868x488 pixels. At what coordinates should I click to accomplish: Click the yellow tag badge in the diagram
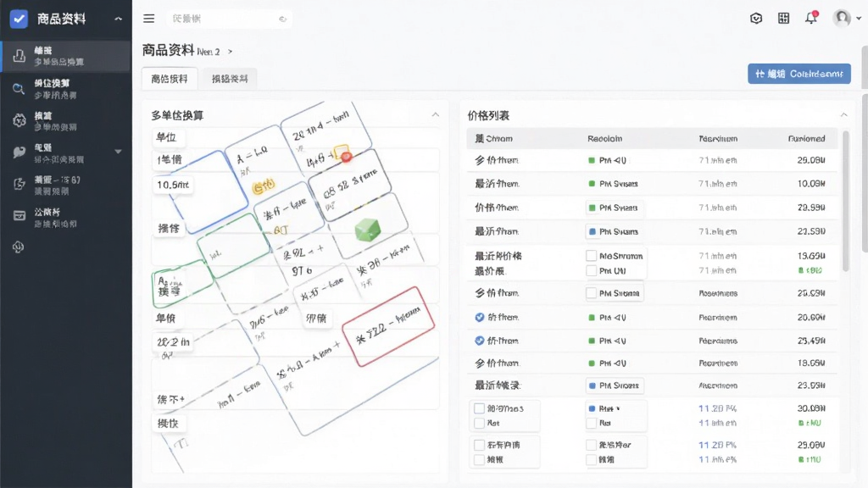pyautogui.click(x=264, y=186)
